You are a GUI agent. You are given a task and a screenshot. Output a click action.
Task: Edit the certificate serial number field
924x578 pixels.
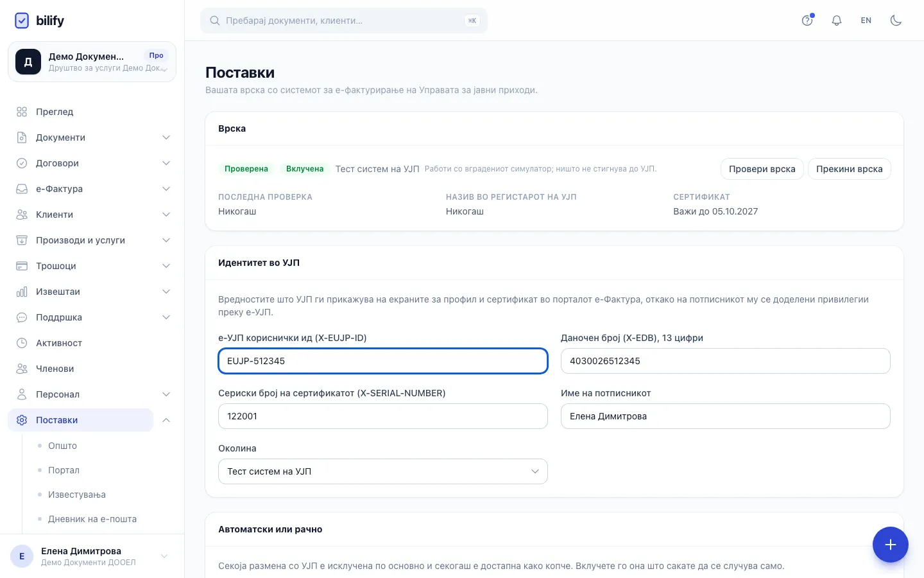(383, 416)
